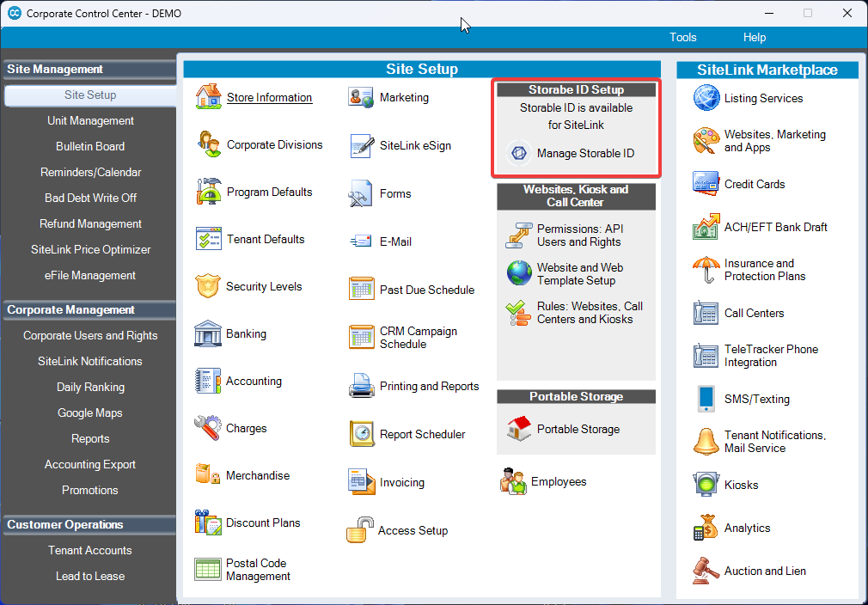868x605 pixels.
Task: Go to Unit Management
Action: (x=90, y=120)
